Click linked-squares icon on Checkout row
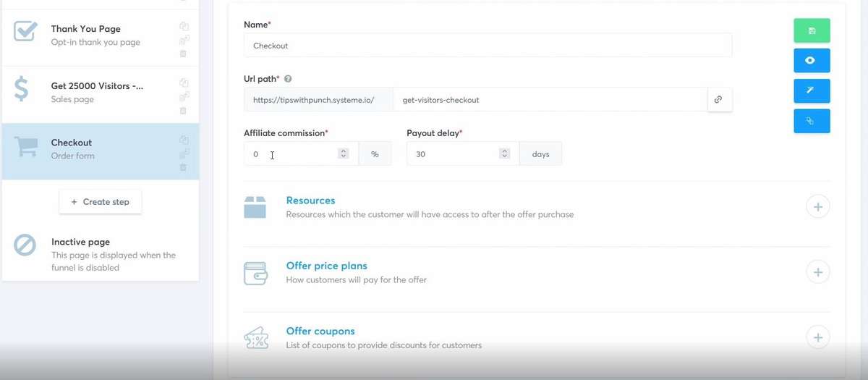This screenshot has height=380, width=868. [184, 153]
